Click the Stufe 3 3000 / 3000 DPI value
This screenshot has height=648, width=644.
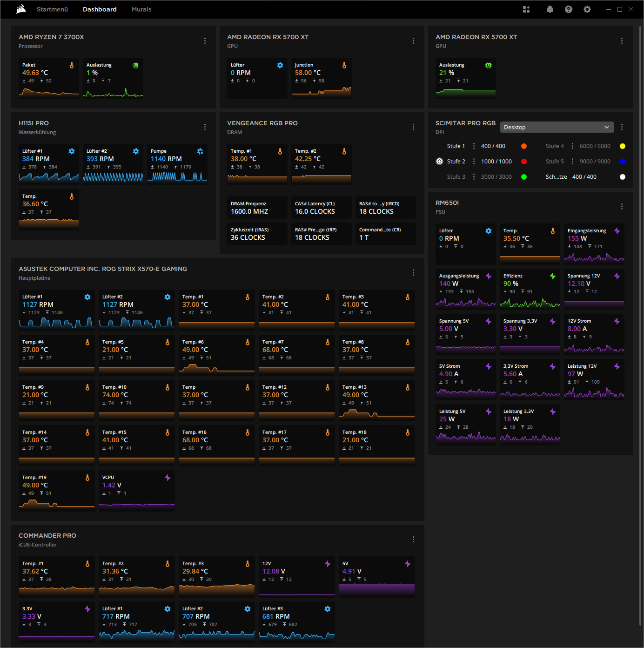click(x=496, y=177)
